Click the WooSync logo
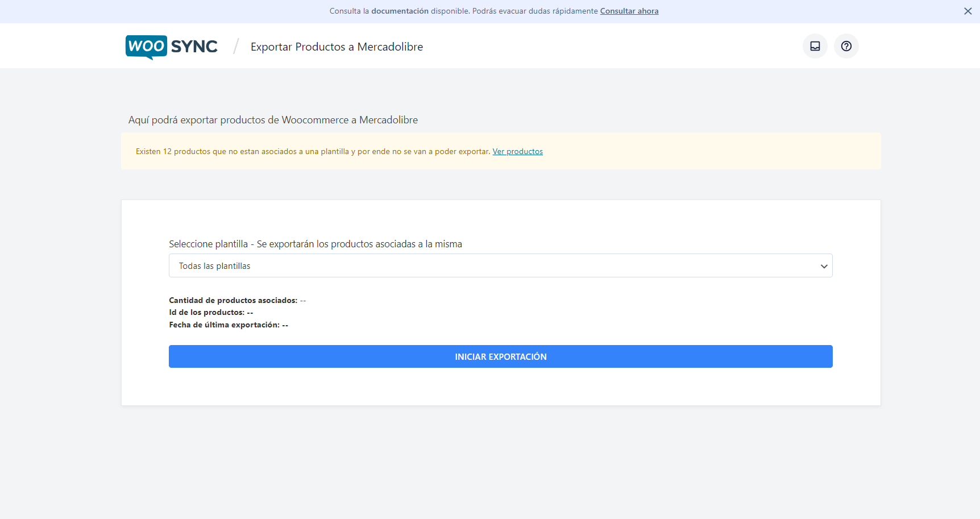The image size is (980, 519). click(172, 47)
